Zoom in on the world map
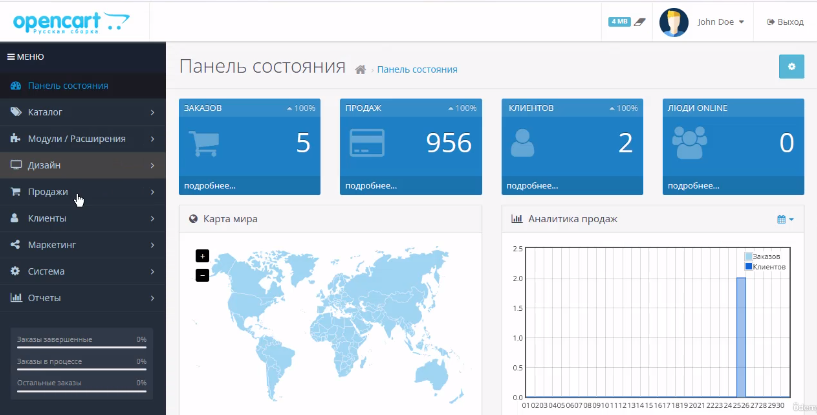The image size is (817, 415). tap(202, 256)
